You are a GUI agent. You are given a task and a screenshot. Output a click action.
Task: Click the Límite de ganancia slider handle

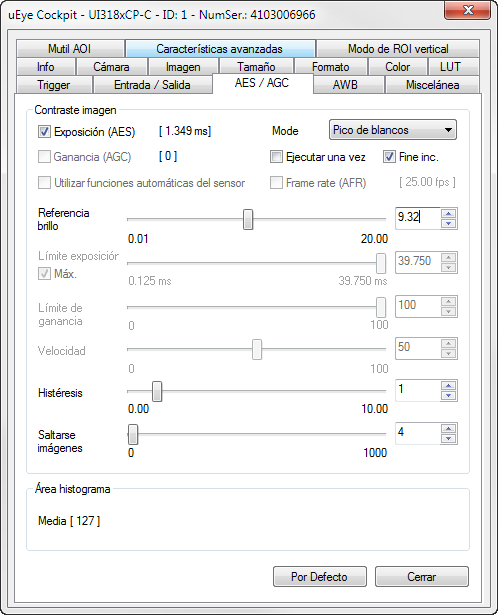(x=381, y=307)
